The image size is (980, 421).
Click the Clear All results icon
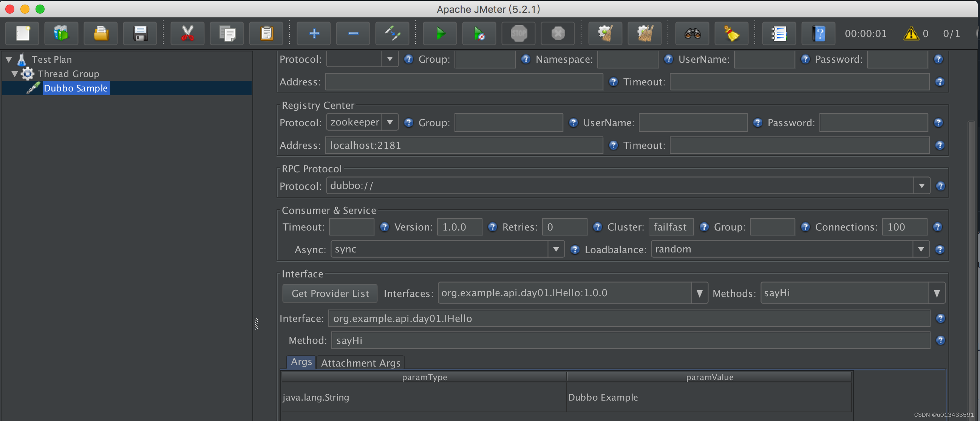[645, 34]
